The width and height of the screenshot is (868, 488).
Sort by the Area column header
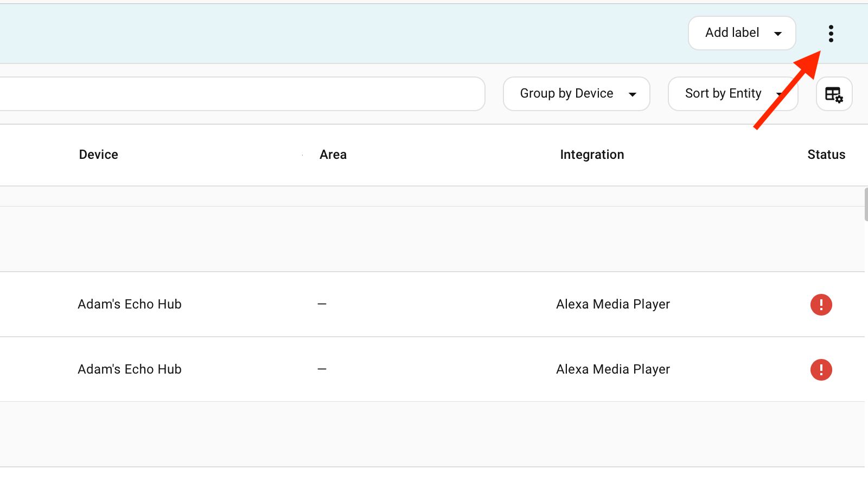333,155
